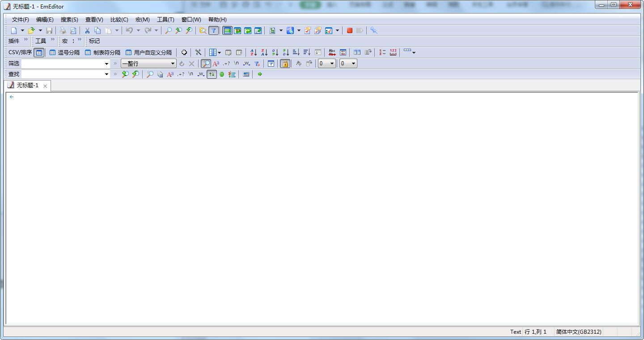
Task: Click the green right arrow in find bar
Action: (260, 74)
